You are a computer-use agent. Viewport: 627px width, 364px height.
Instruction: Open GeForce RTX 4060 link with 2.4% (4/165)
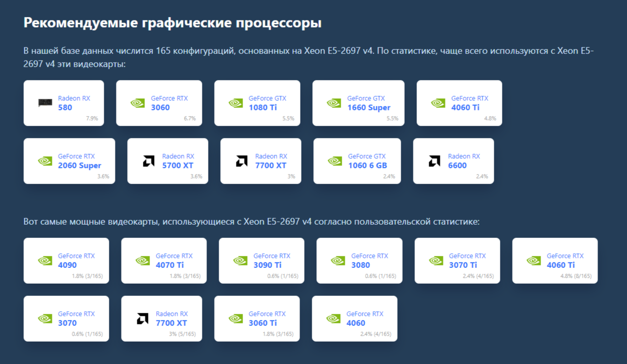coord(365,318)
